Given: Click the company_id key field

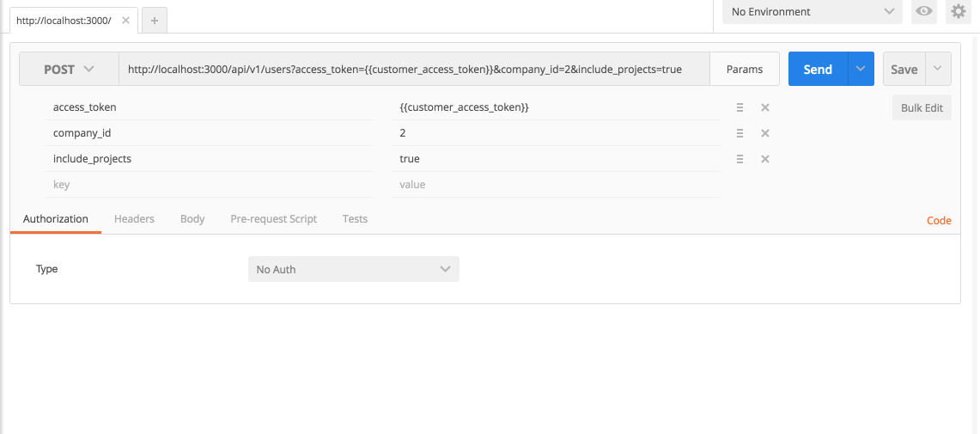Looking at the screenshot, I should pos(210,133).
